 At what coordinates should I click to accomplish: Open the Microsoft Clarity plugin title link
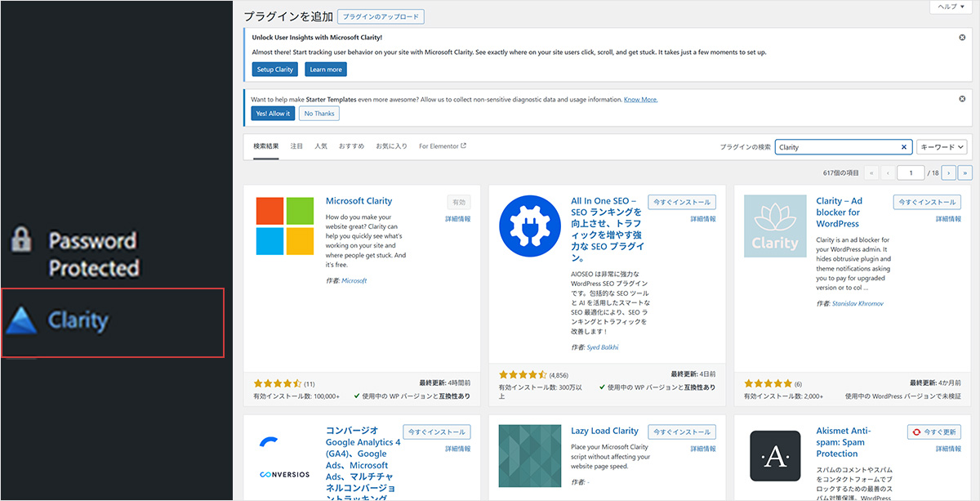(359, 201)
